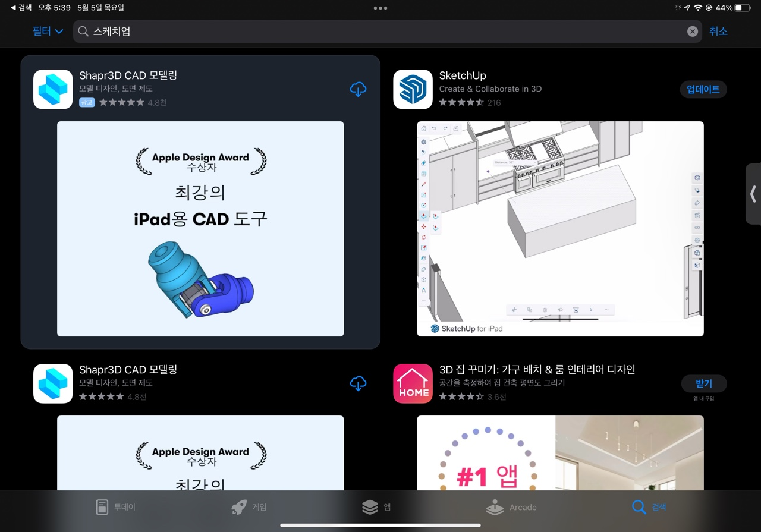Clear the search text with the X icon
This screenshot has height=532, width=761.
(x=693, y=32)
